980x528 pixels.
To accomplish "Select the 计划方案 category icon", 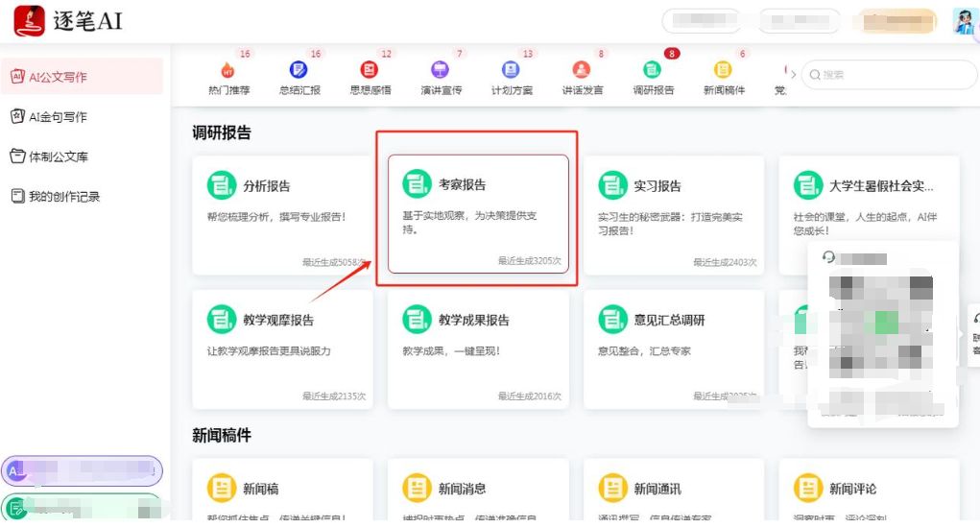I will (x=511, y=70).
